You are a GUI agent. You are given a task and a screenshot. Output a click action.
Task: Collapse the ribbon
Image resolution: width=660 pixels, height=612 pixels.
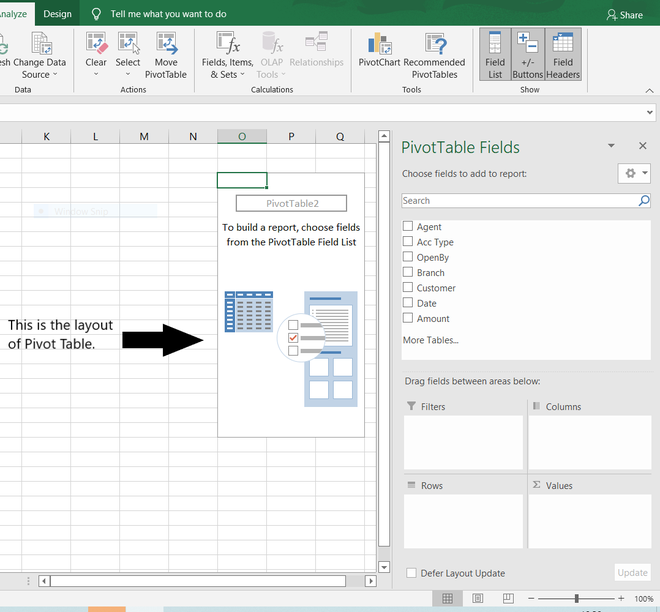[x=649, y=90]
